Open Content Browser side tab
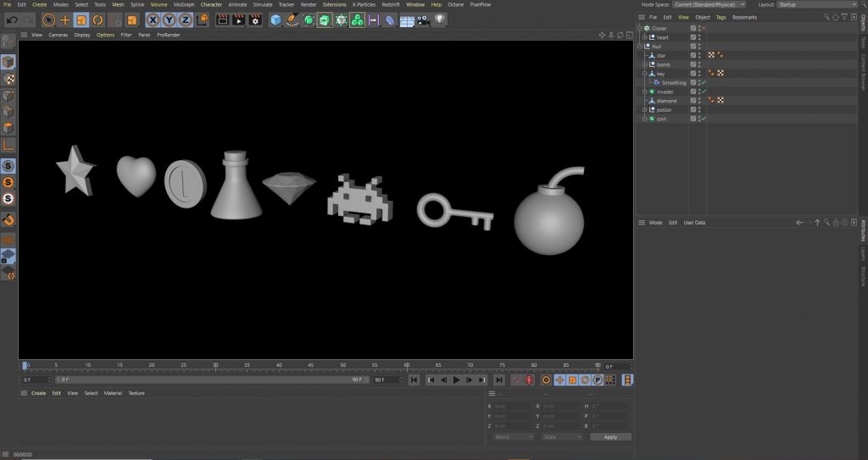 tap(863, 73)
